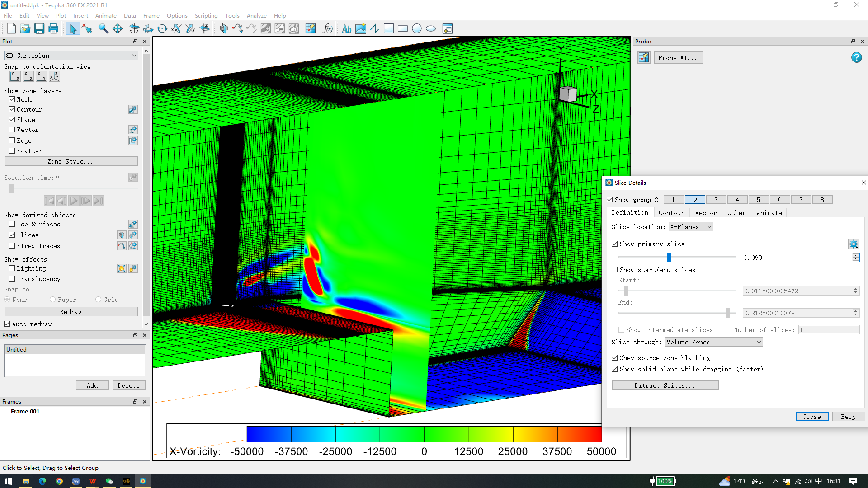This screenshot has height=488, width=868.
Task: Open the 3D Cartesian plot type dropdown
Action: (71, 56)
